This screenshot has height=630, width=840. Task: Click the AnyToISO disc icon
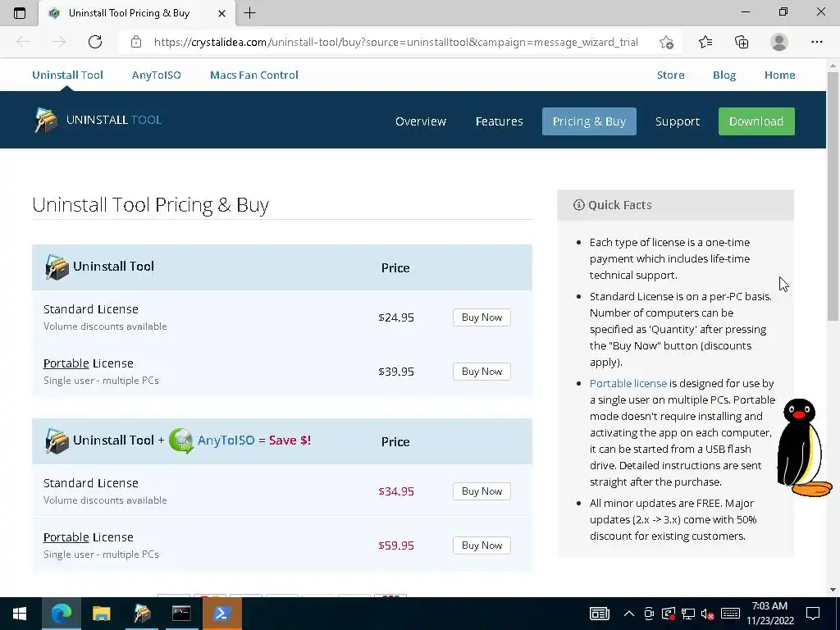click(181, 441)
